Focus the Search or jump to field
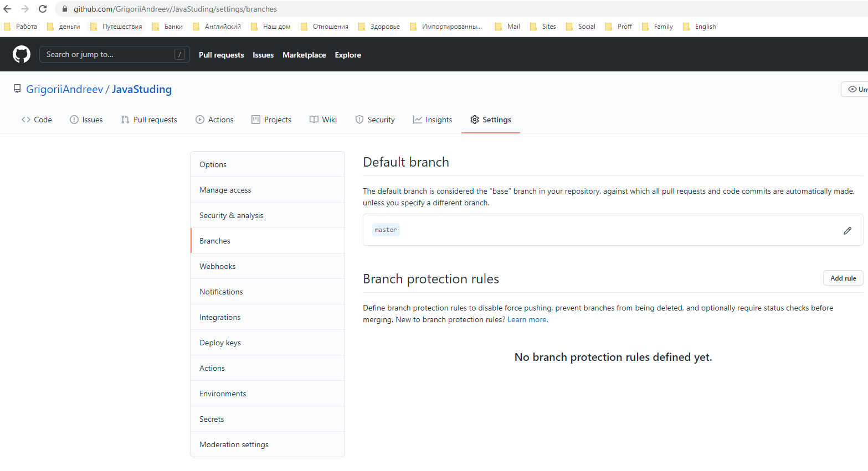 (114, 54)
